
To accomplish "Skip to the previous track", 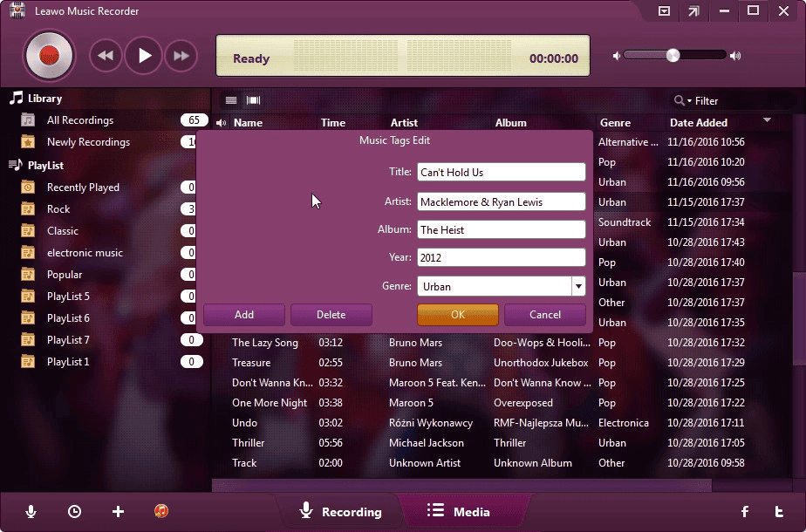I will coord(106,56).
